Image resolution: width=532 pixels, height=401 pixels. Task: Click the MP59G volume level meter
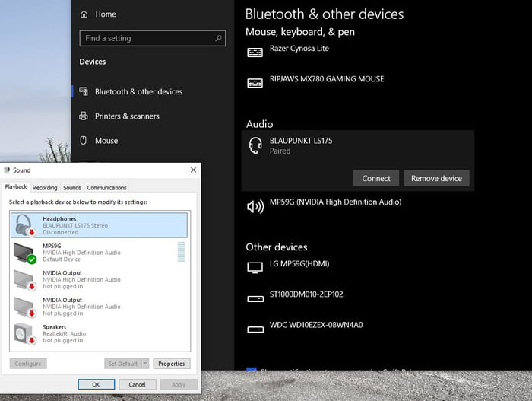click(181, 252)
